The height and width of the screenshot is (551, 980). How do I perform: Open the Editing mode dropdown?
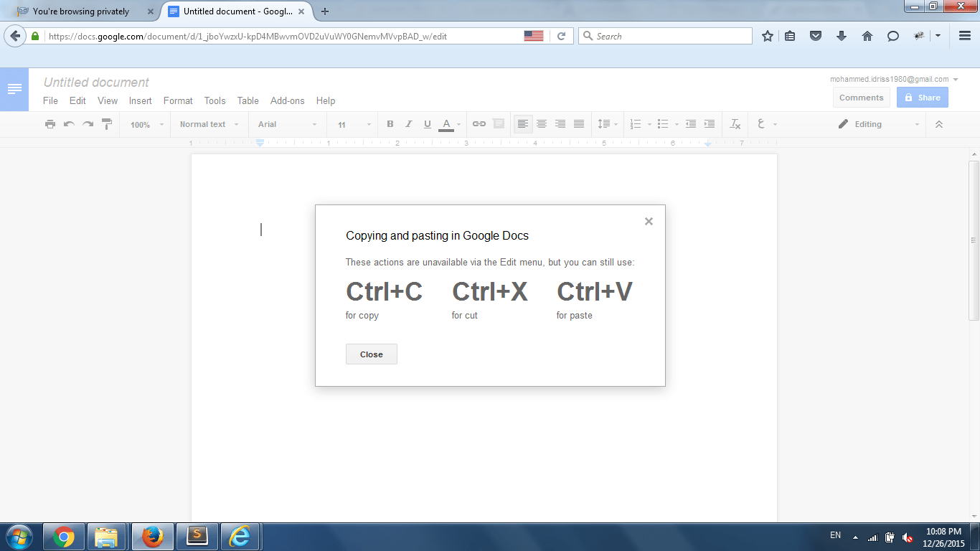(x=879, y=124)
